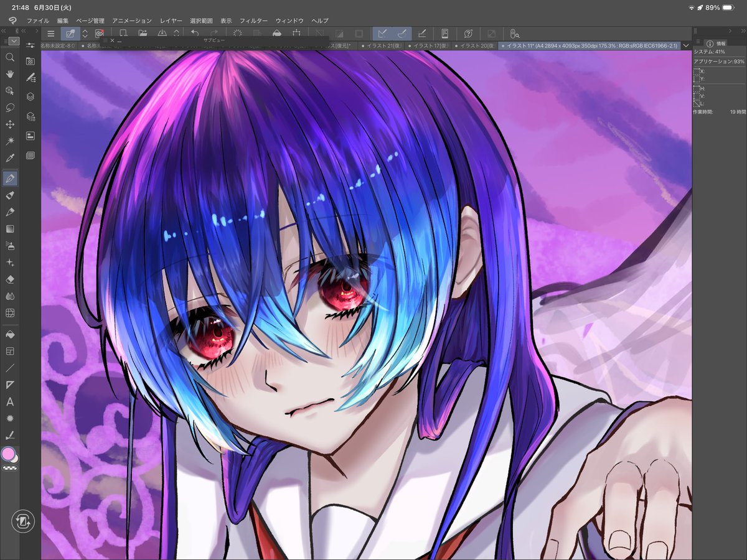
Task: Open the ページ管理 menu
Action: (x=90, y=21)
